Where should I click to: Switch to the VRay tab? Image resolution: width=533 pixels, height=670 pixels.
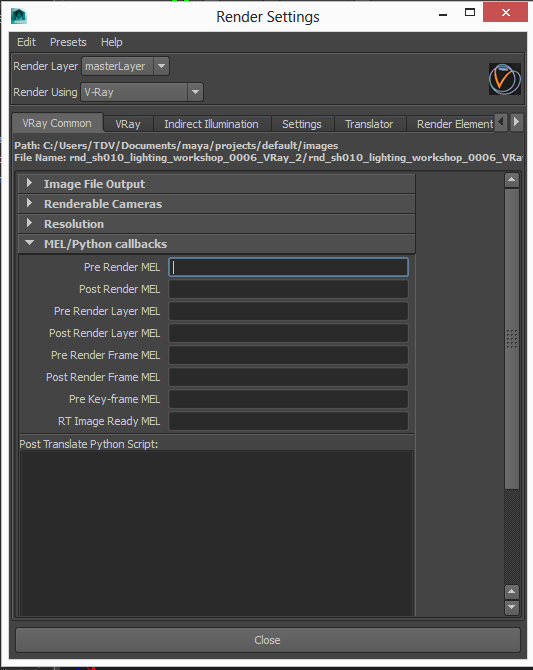[x=128, y=124]
